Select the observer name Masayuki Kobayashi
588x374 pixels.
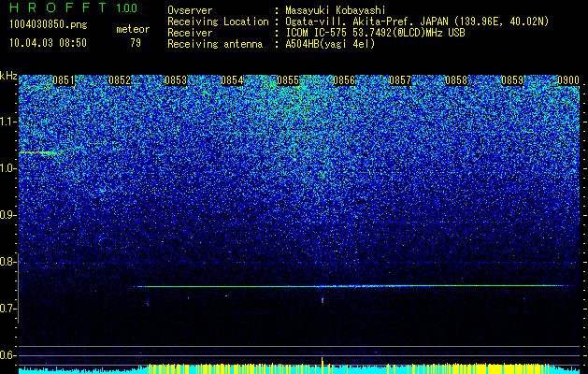click(x=336, y=10)
